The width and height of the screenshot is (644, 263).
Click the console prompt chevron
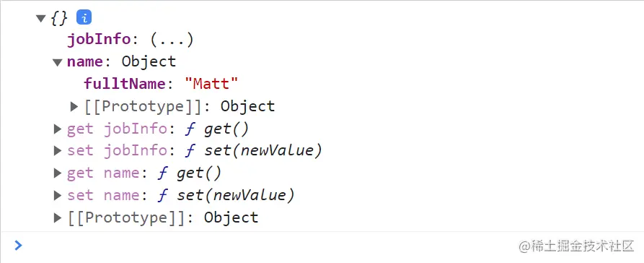pyautogui.click(x=18, y=246)
